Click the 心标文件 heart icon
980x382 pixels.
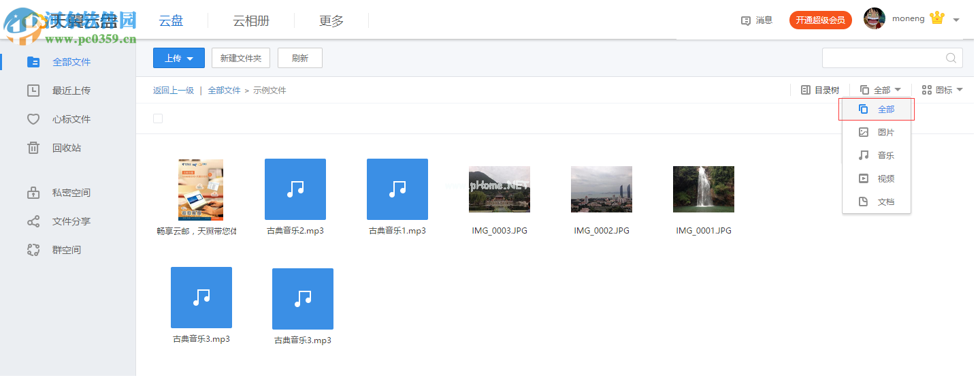[33, 119]
